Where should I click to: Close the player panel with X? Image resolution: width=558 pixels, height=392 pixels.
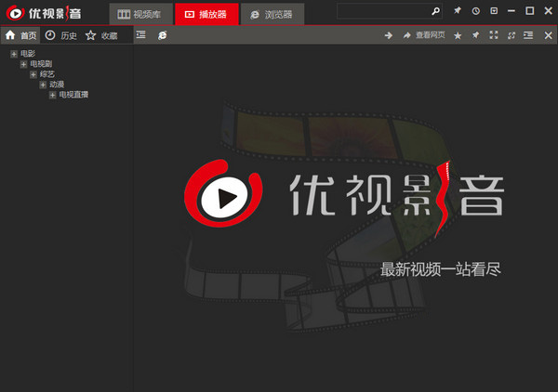pyautogui.click(x=549, y=35)
